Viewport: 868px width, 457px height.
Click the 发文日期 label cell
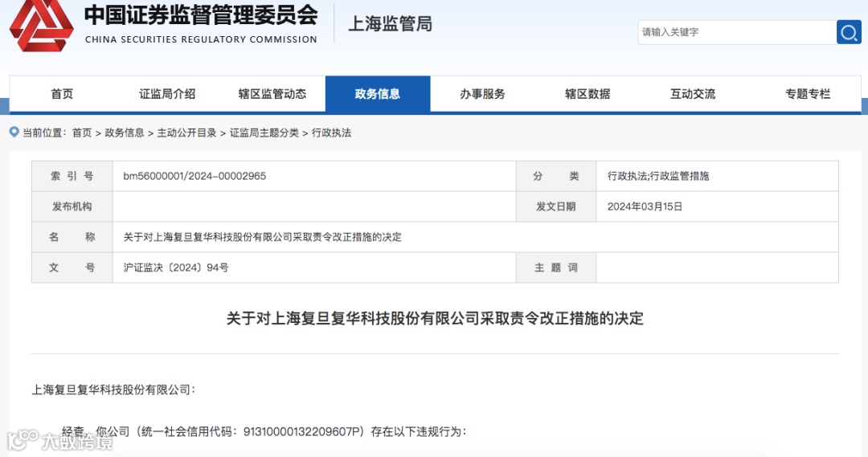coord(556,206)
